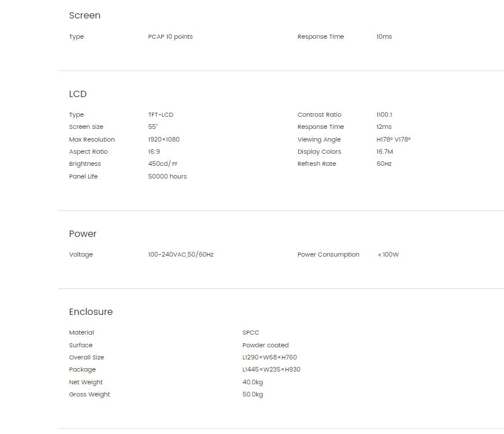This screenshot has height=434, width=504.
Task: Click the Power section heading
Action: (83, 233)
